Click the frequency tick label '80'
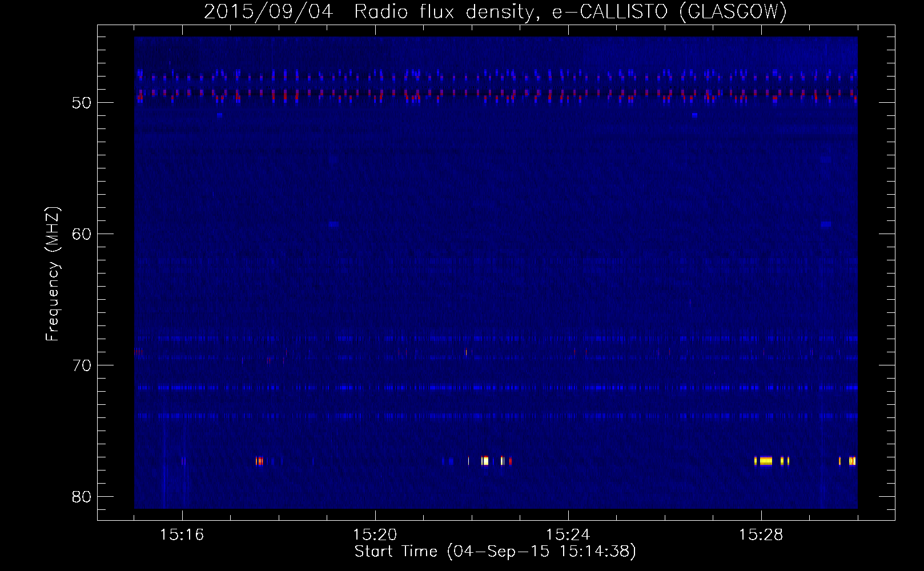Screen dimensions: 924x571 point(82,497)
